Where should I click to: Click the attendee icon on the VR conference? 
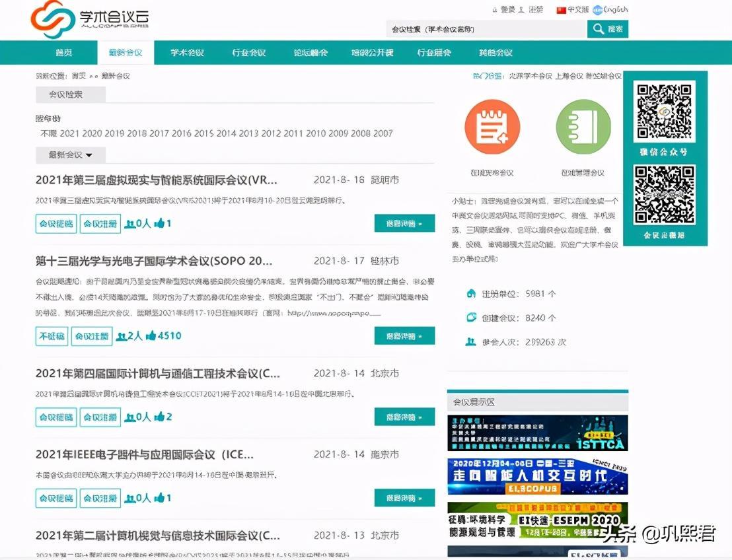tap(130, 224)
